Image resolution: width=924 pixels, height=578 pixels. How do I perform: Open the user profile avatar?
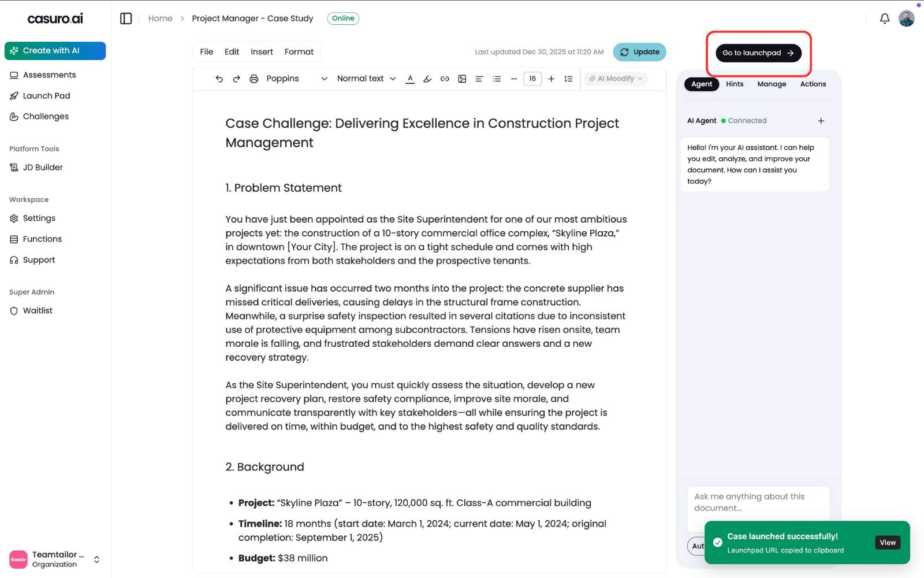click(x=907, y=18)
